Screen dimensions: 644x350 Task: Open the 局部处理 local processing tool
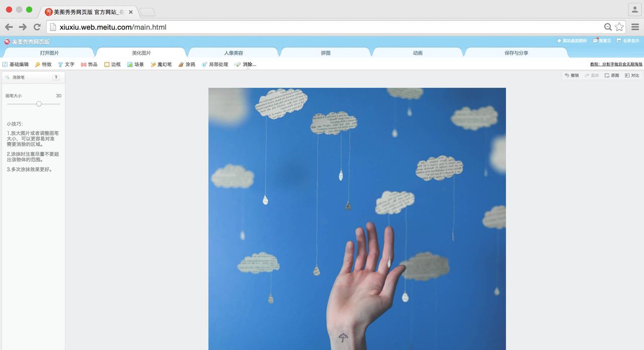pos(215,64)
